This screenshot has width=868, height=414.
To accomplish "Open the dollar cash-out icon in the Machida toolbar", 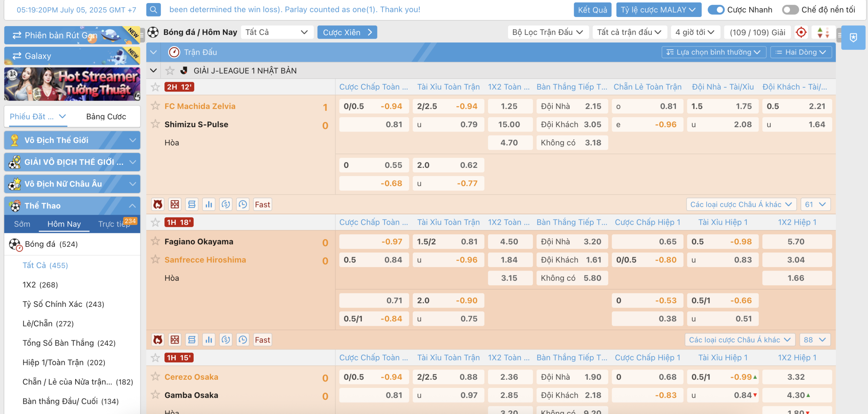I will [226, 204].
